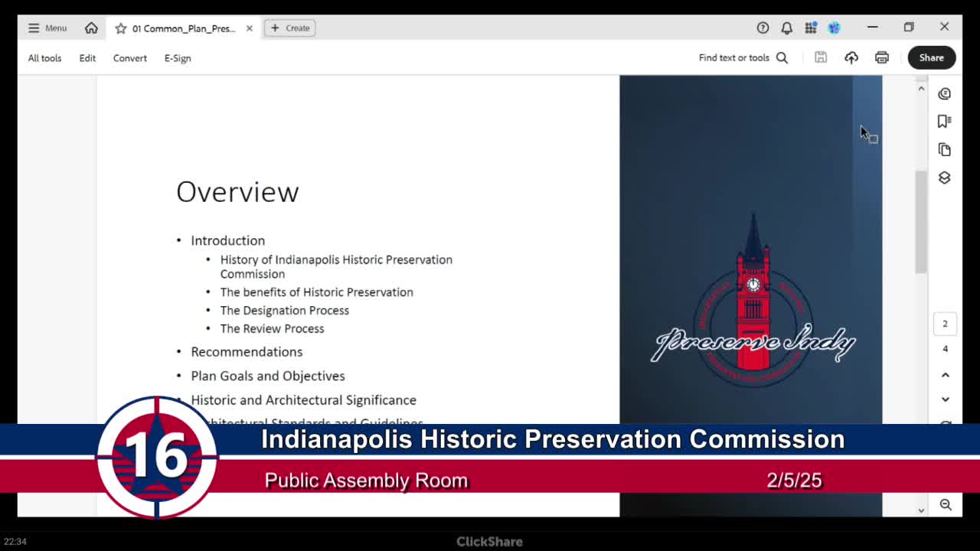This screenshot has width=980, height=551.
Task: Open the E-Sign menu
Action: (x=178, y=58)
